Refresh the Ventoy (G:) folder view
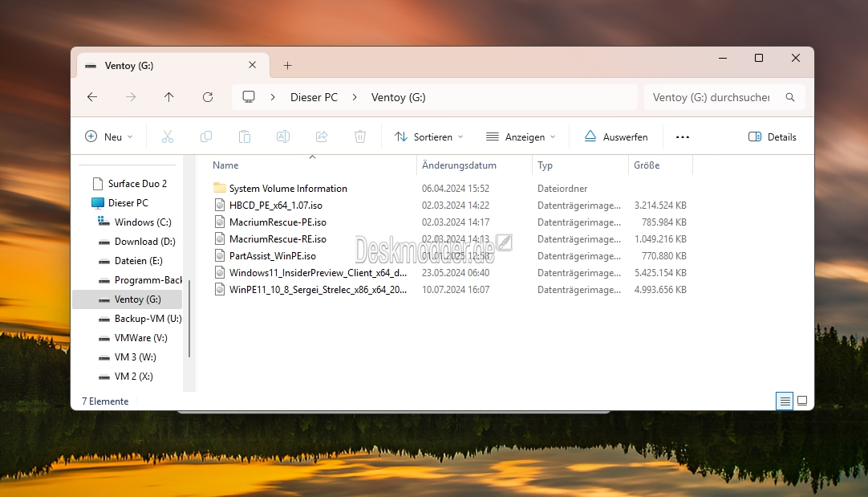 (208, 97)
